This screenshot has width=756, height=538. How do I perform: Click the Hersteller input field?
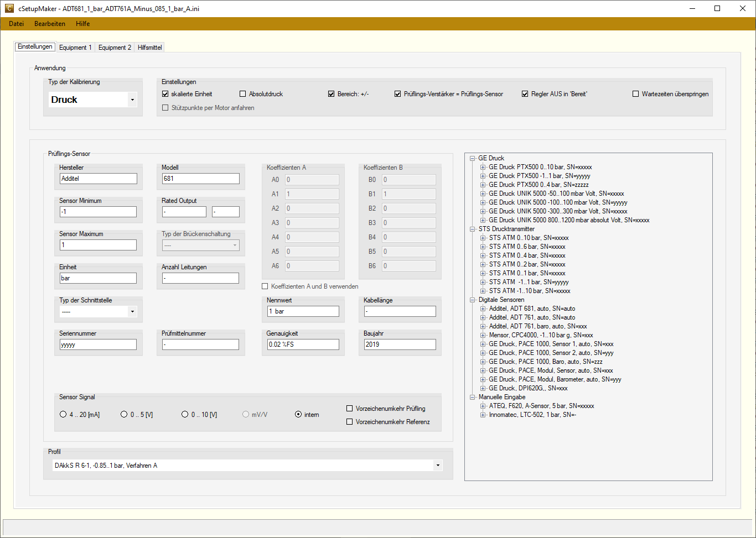(98, 179)
